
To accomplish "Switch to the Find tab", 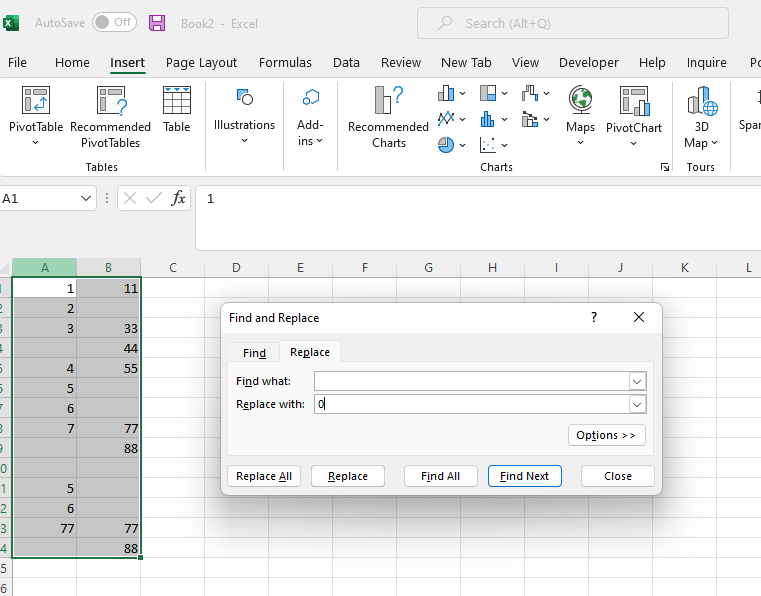I will 254,352.
